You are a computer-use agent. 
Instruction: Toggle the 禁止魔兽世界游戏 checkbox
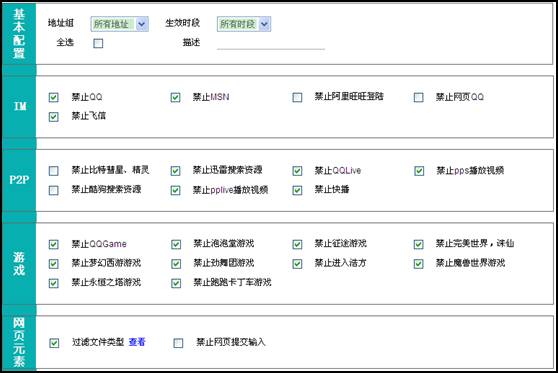pos(419,264)
